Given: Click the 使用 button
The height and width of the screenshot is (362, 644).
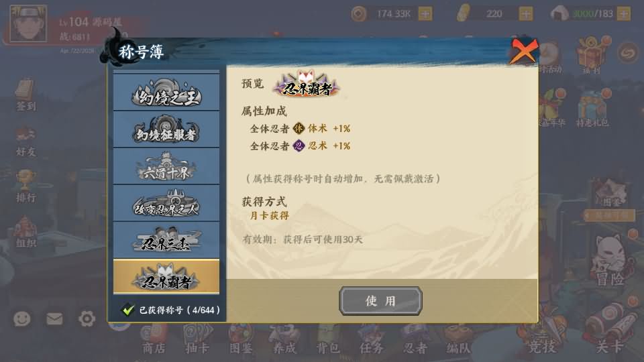Looking at the screenshot, I should click(x=380, y=301).
